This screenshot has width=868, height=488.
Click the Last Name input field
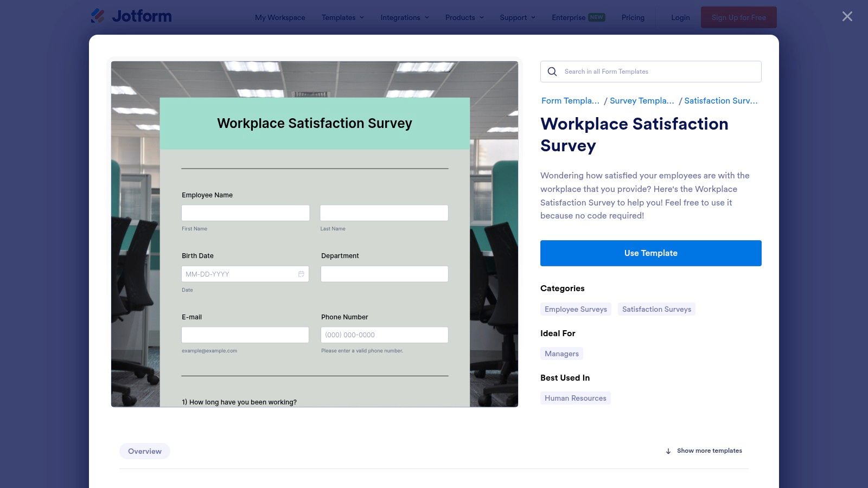384,213
